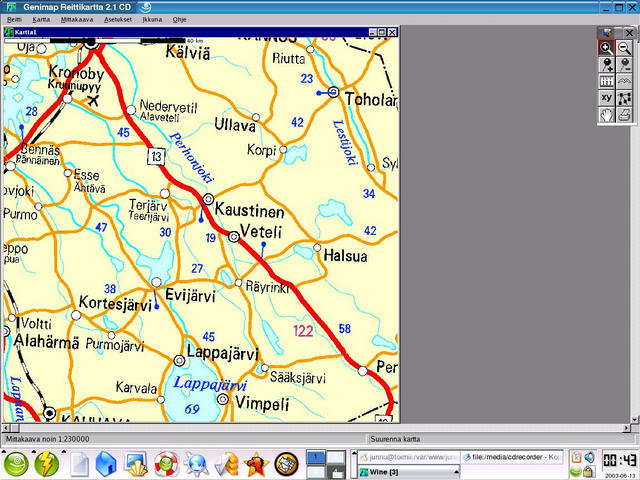This screenshot has width=640, height=480.
Task: Open the lifebuoy help center icon
Action: pos(166,464)
